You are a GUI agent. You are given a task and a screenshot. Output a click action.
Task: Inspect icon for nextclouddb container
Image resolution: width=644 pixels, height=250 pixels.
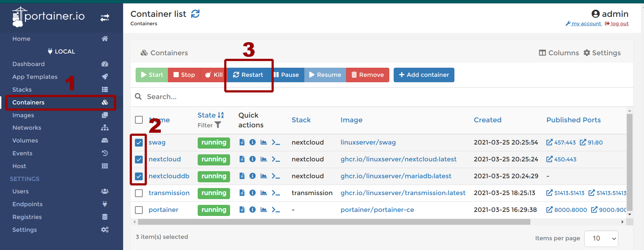point(252,176)
